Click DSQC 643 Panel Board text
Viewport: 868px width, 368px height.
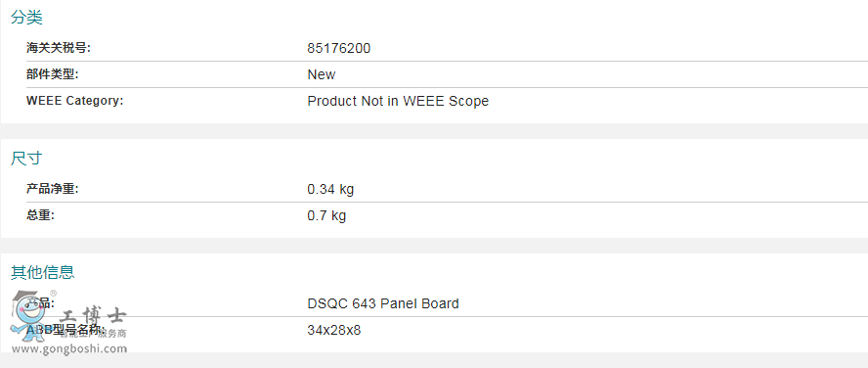pos(383,303)
